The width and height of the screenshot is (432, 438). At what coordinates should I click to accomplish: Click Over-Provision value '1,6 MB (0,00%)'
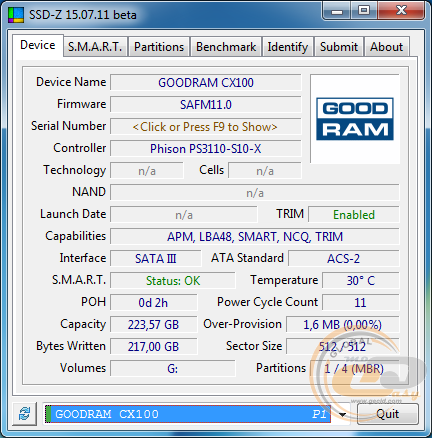(x=343, y=325)
